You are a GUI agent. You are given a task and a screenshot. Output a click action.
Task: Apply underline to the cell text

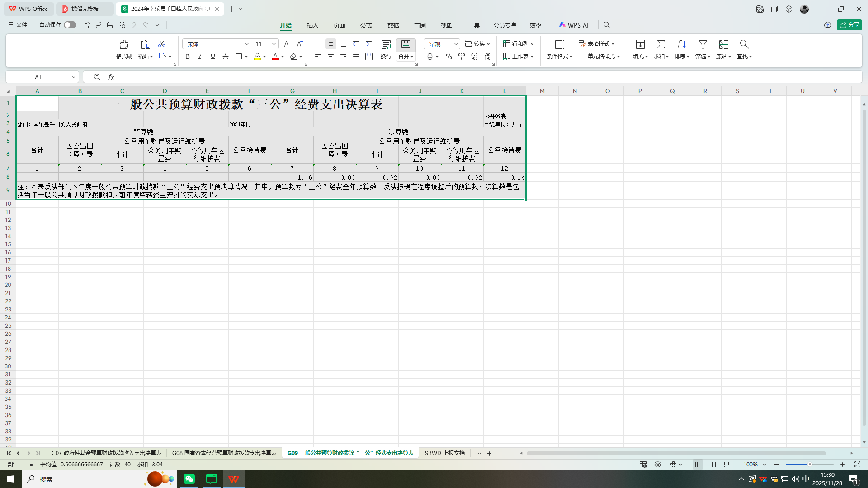point(212,56)
